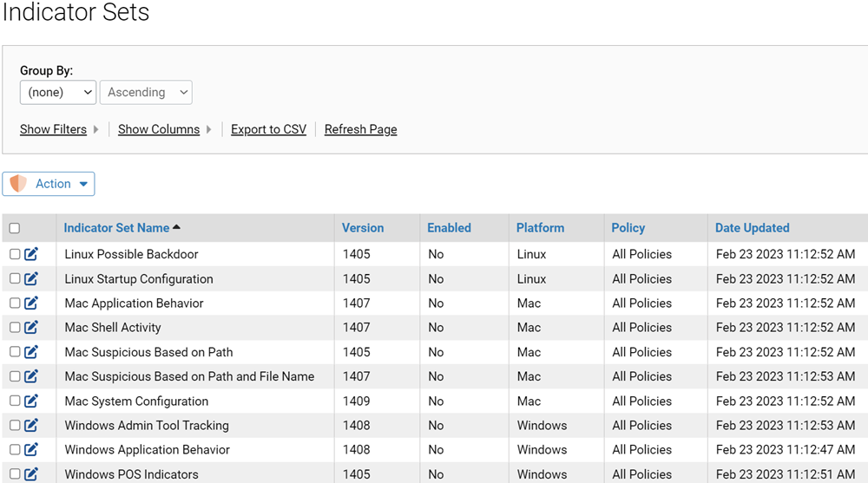The height and width of the screenshot is (483, 868).
Task: Click the Refresh Page link
Action: coord(360,129)
